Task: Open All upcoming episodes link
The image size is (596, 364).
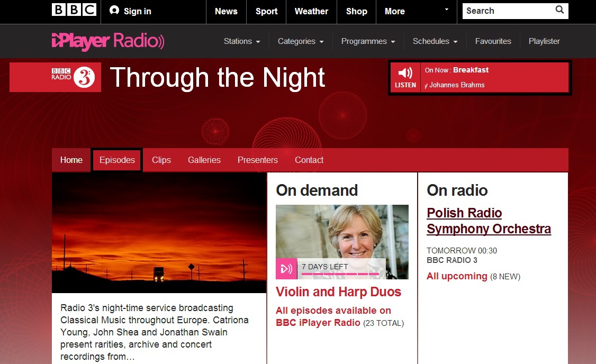Action: [457, 276]
